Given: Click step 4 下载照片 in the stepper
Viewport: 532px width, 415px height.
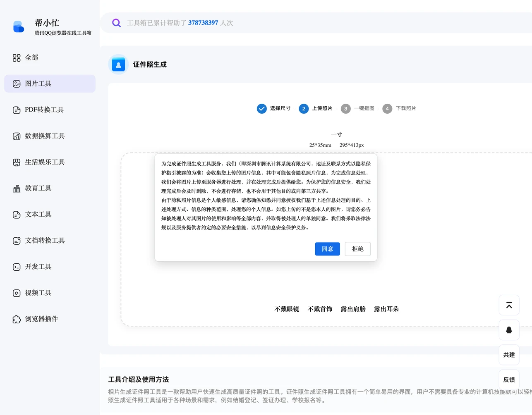Looking at the screenshot, I should point(399,109).
